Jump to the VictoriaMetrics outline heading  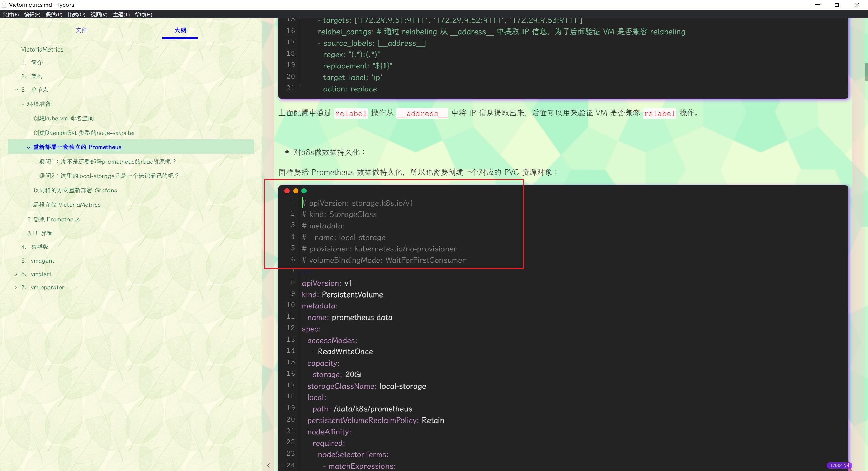tap(42, 49)
